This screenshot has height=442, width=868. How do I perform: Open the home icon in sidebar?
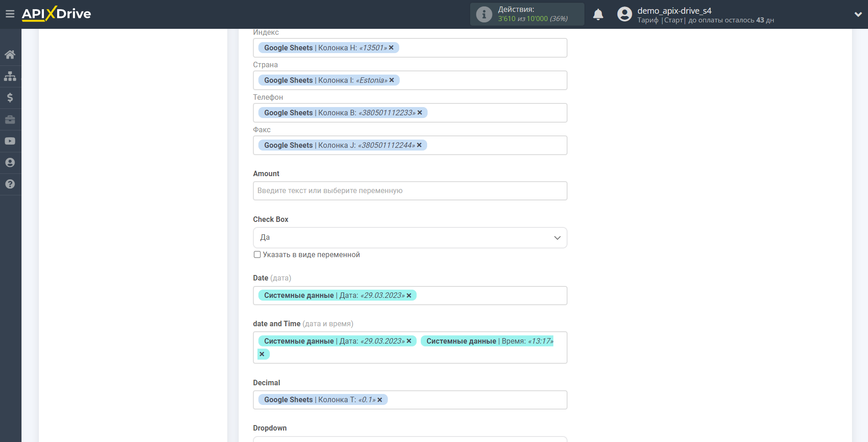click(10, 54)
